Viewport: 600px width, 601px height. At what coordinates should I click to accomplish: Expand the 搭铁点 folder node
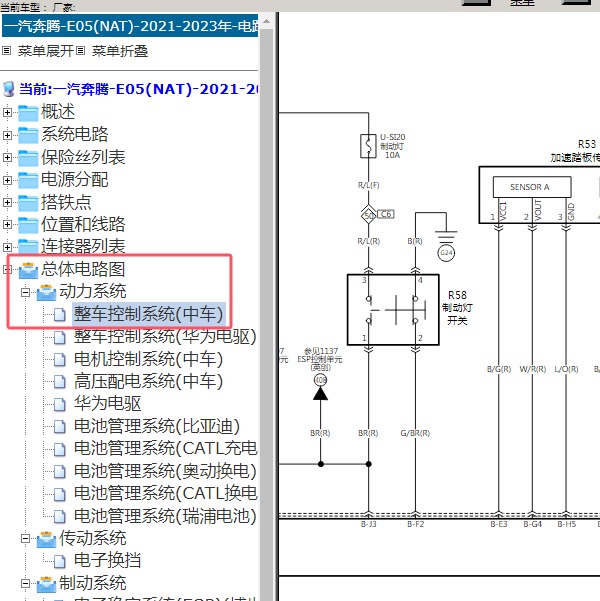pyautogui.click(x=7, y=202)
